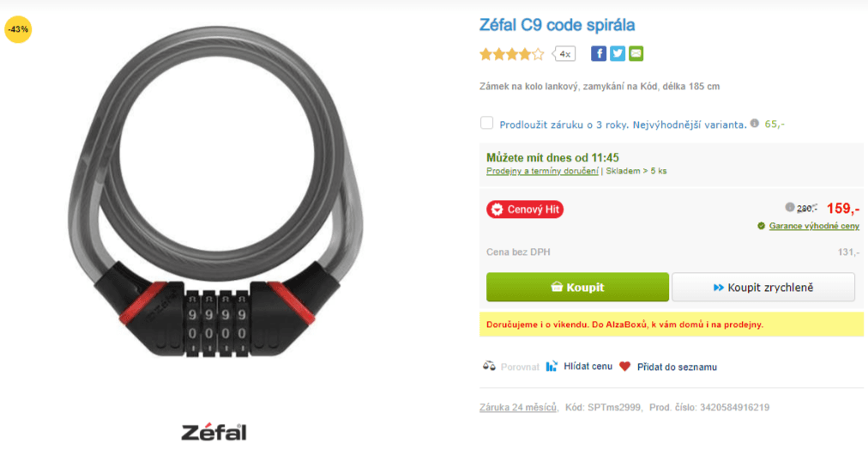Screen dimensions: 868x467
Task: Share product via Twitter icon
Action: [x=618, y=54]
